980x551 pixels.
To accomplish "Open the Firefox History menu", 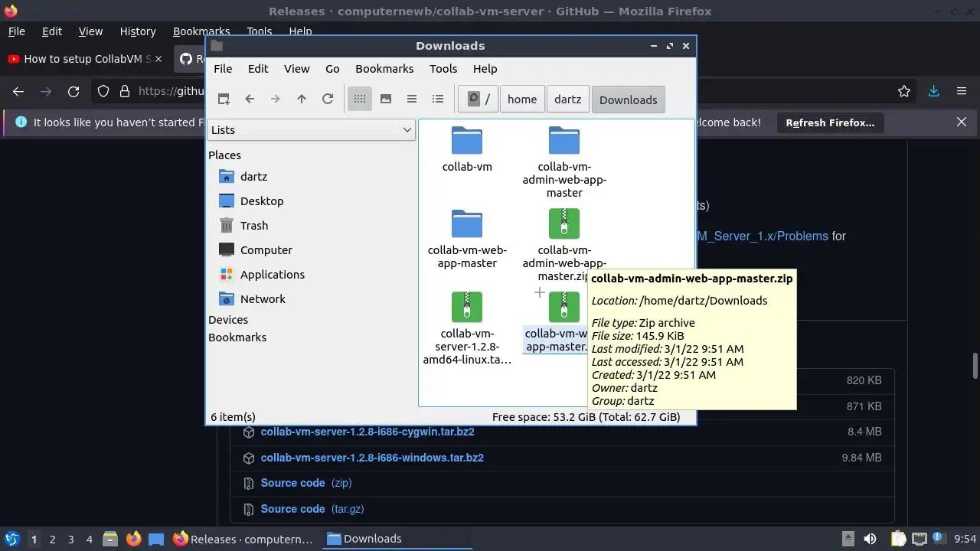I will (x=138, y=31).
